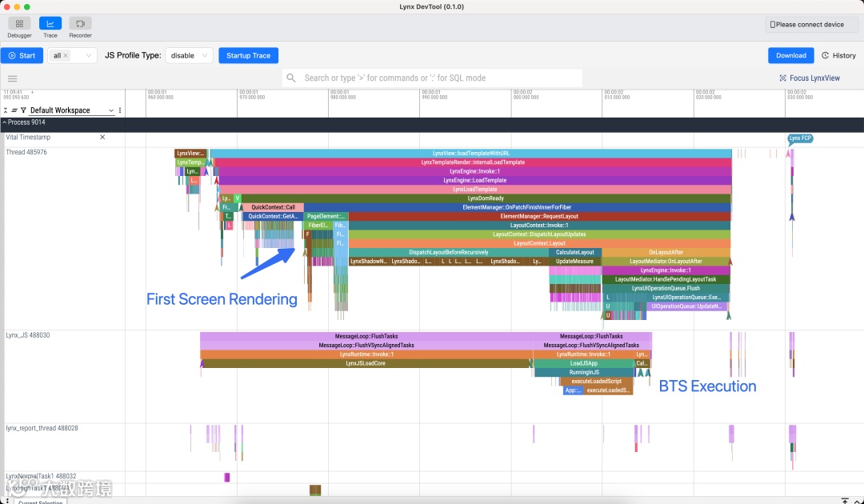The height and width of the screenshot is (504, 864).
Task: Open trace History
Action: (x=838, y=56)
